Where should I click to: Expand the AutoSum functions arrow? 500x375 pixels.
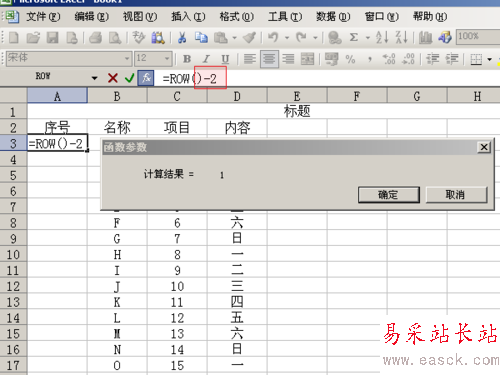[x=368, y=38]
